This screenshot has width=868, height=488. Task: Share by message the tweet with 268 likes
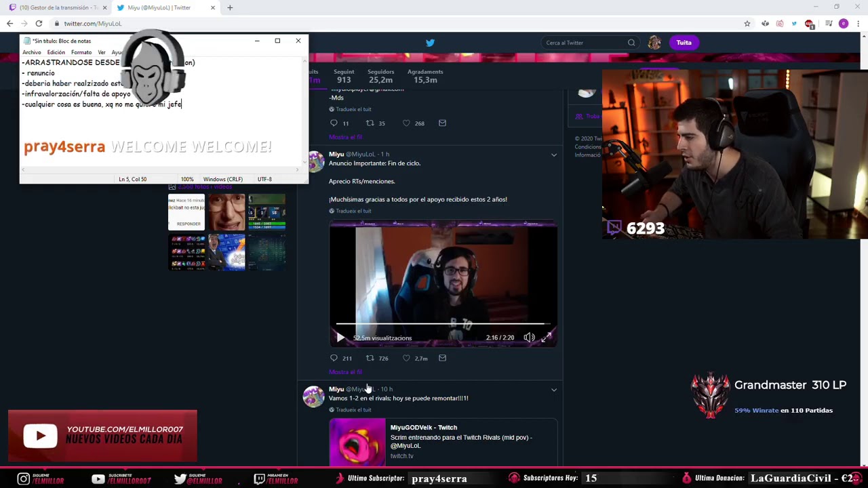point(442,123)
